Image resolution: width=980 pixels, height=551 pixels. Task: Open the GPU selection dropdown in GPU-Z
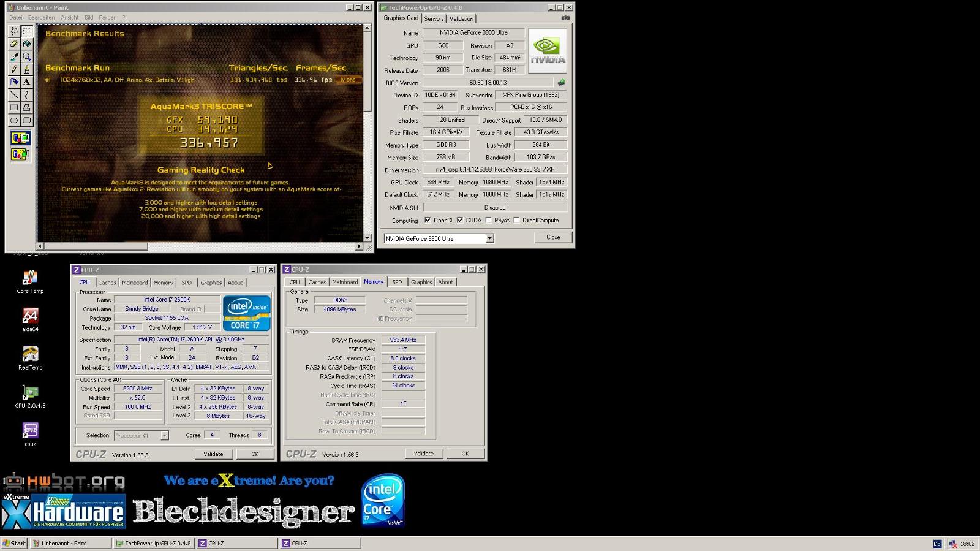coord(489,238)
